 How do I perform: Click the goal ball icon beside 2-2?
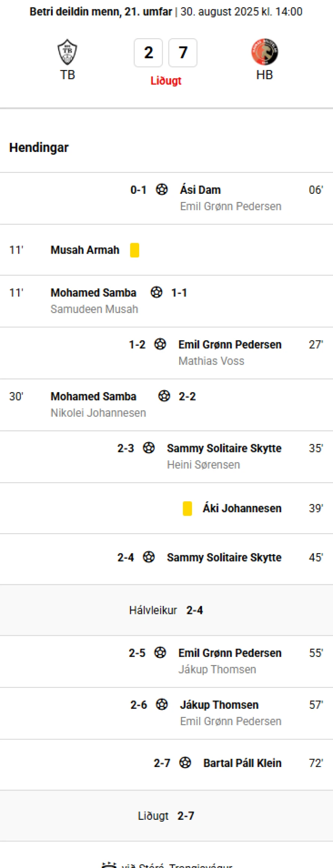[164, 396]
